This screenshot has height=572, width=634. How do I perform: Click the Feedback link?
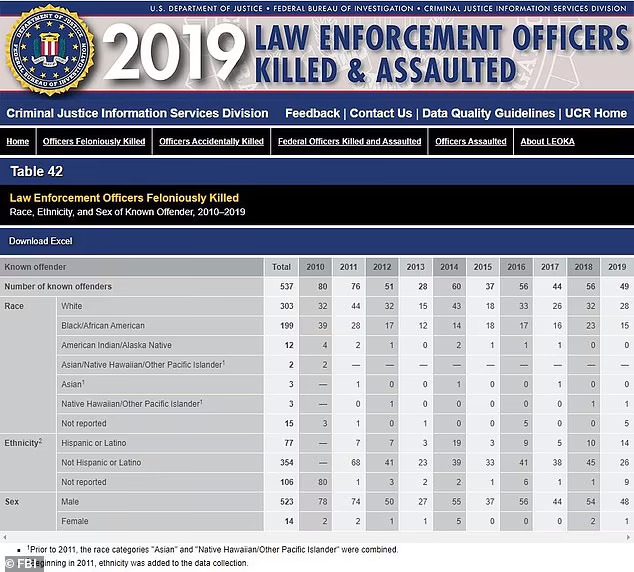click(313, 113)
